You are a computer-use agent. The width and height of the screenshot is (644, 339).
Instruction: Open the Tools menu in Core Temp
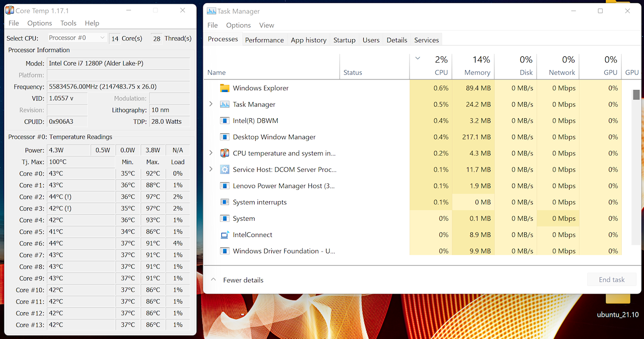(x=68, y=23)
